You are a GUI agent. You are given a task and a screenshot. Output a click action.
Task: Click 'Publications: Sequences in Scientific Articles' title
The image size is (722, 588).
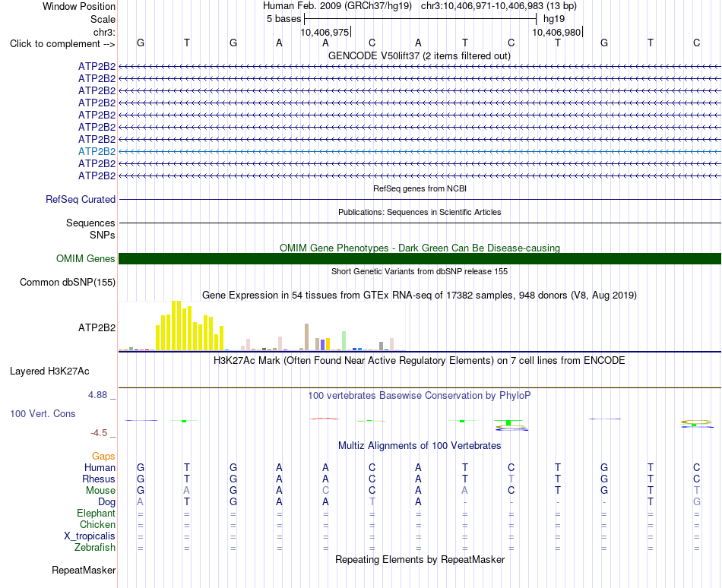420,212
